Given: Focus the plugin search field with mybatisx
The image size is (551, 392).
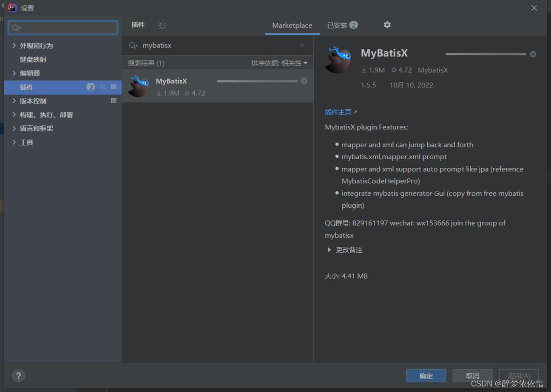Looking at the screenshot, I should [218, 45].
